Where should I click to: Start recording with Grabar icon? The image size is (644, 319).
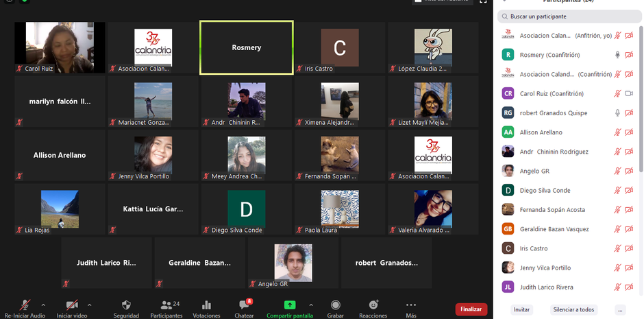coord(336,305)
